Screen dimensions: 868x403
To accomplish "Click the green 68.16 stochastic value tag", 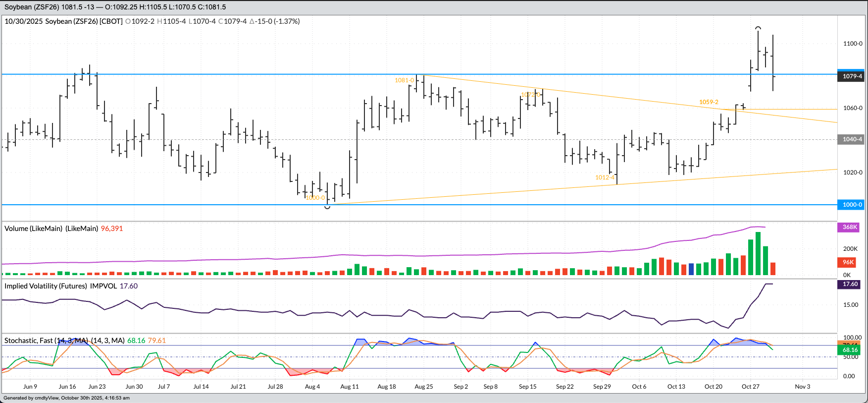I will pyautogui.click(x=850, y=350).
